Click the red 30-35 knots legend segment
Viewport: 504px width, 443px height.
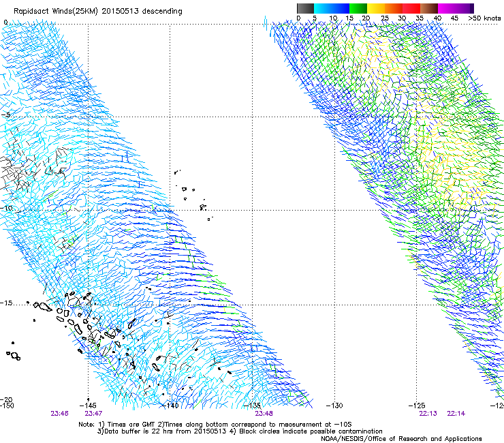tap(411, 8)
